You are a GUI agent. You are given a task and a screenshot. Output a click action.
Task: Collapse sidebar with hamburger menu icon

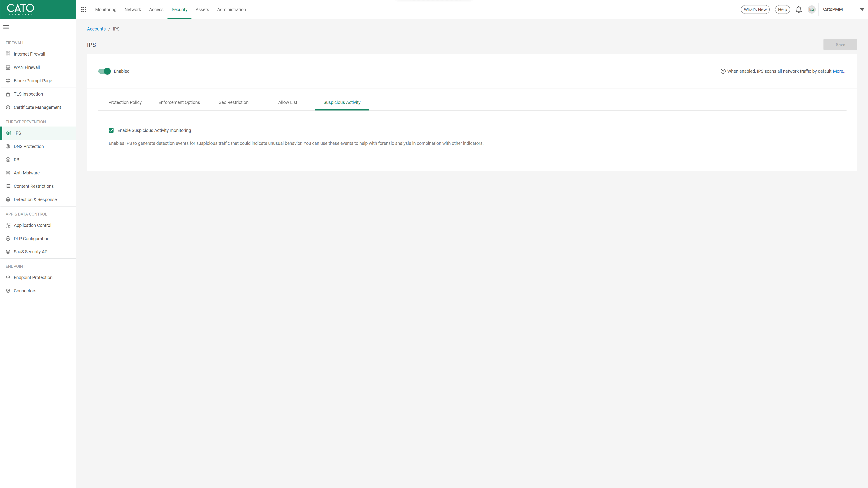[6, 27]
